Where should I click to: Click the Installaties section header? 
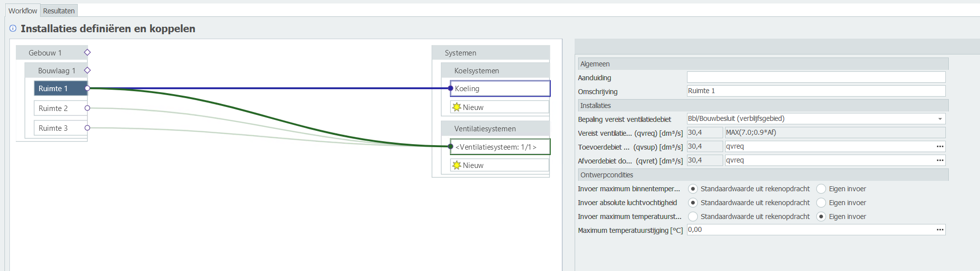[x=763, y=106]
